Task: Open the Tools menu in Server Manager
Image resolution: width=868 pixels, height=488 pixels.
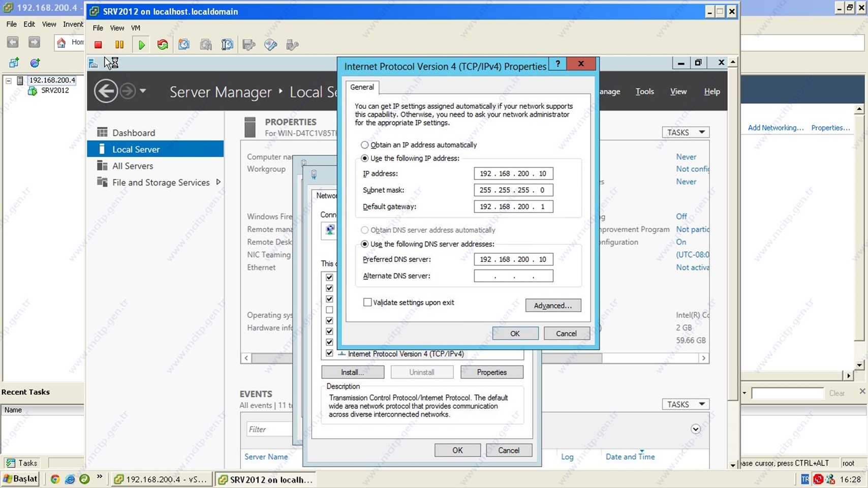Action: (x=644, y=91)
